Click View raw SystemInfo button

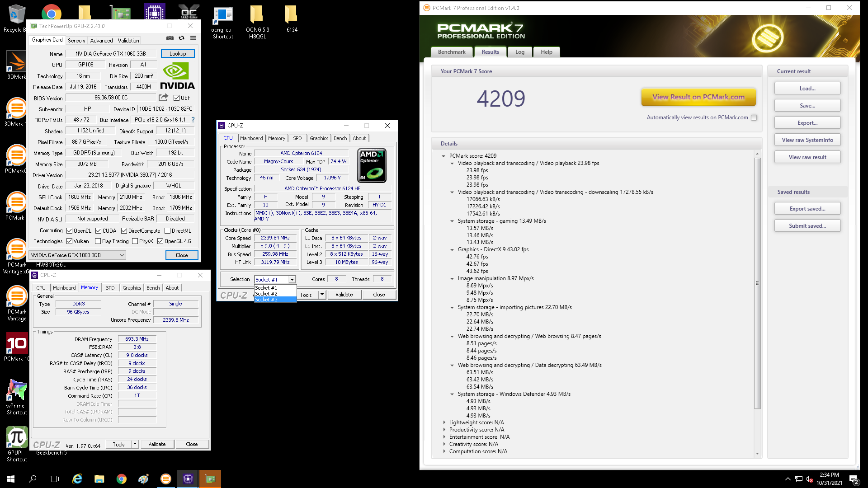point(807,140)
